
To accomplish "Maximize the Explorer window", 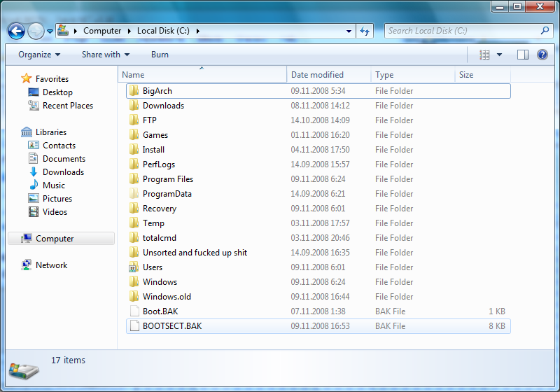I will [x=517, y=6].
